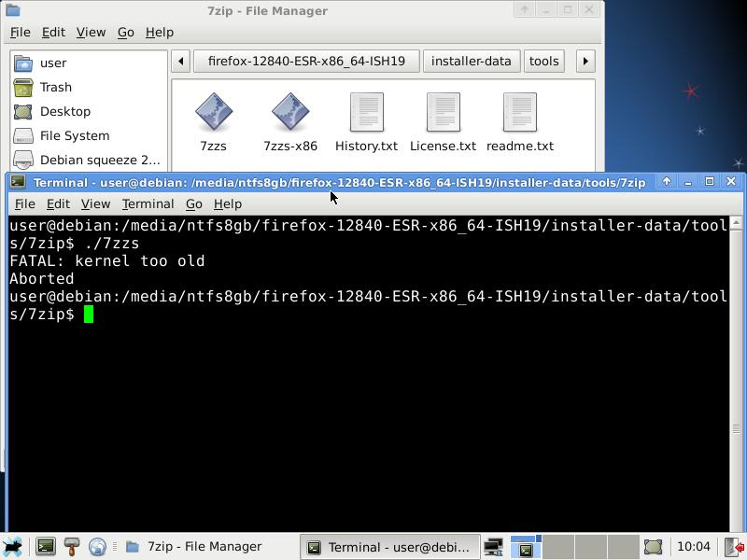The height and width of the screenshot is (560, 747).
Task: Open Edit menu in File Manager
Action: click(53, 33)
